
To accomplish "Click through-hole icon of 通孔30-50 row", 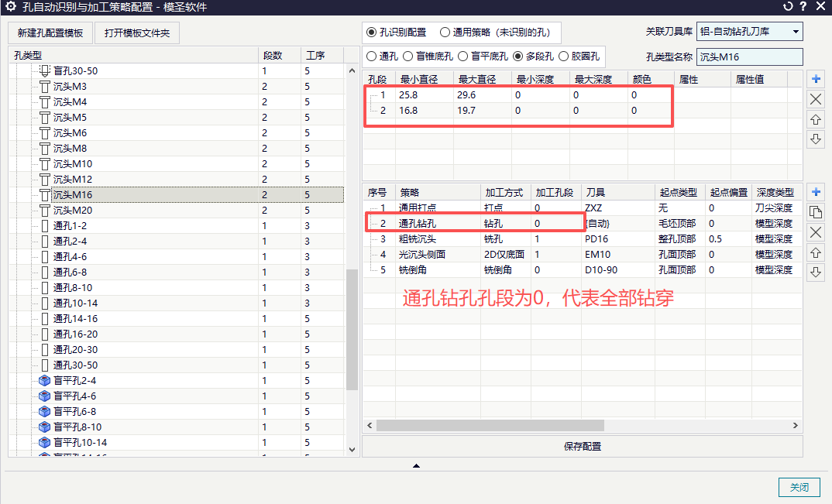I will [45, 365].
